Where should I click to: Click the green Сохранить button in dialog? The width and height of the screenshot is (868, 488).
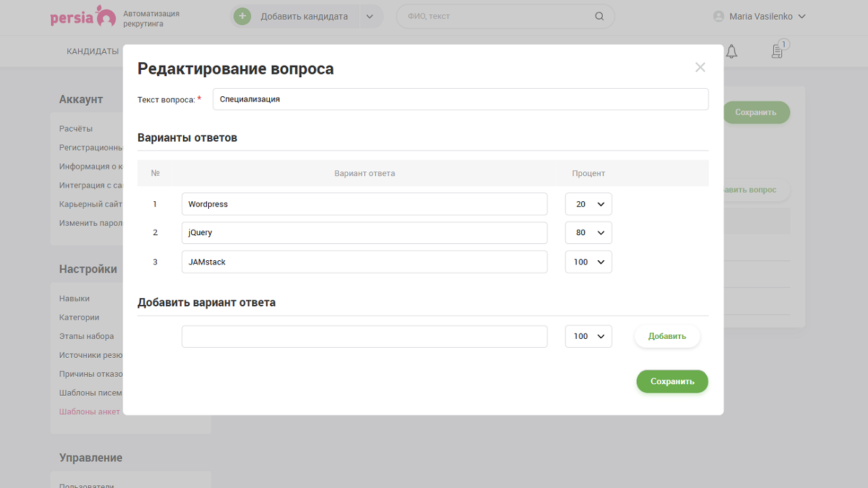coord(671,382)
